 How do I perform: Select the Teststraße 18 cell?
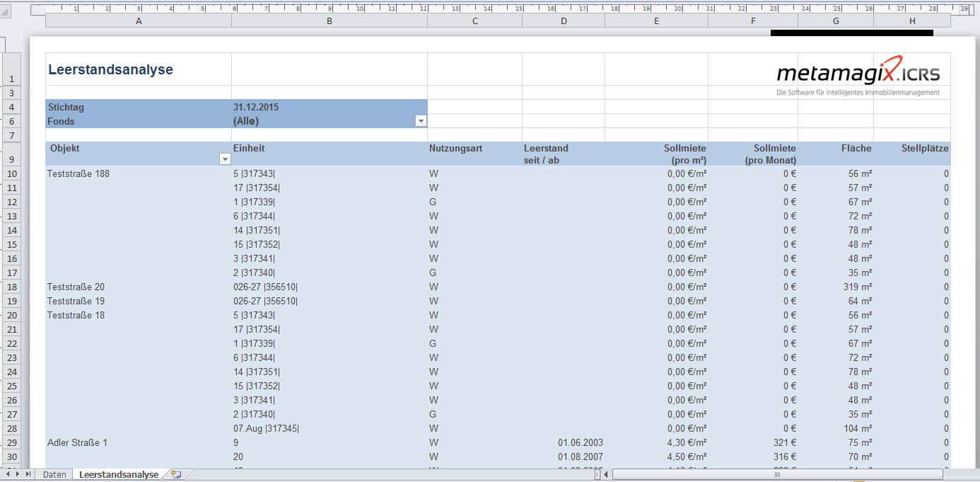[139, 315]
